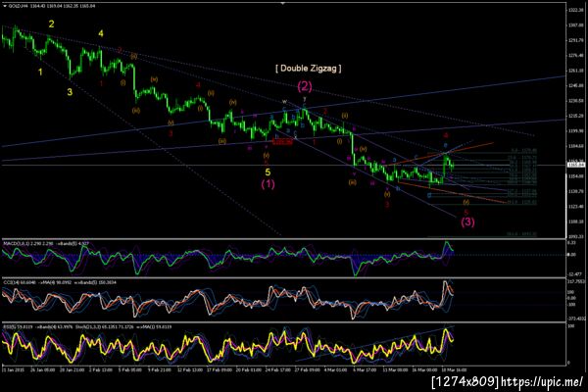Click the 17 Feb 09:00 time label
Image resolution: width=588 pixels, height=392 pixels.
tap(219, 369)
